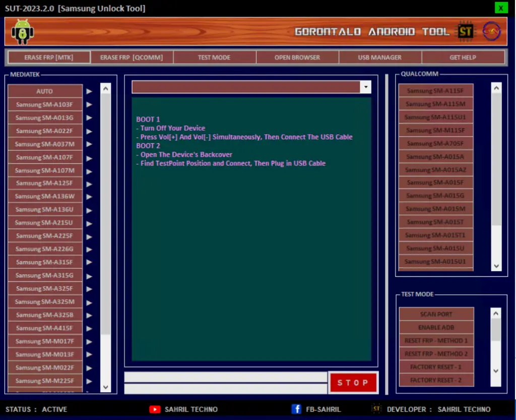Expand the dropdown above the log panel
Viewport: 516px width, 420px height.
366,87
